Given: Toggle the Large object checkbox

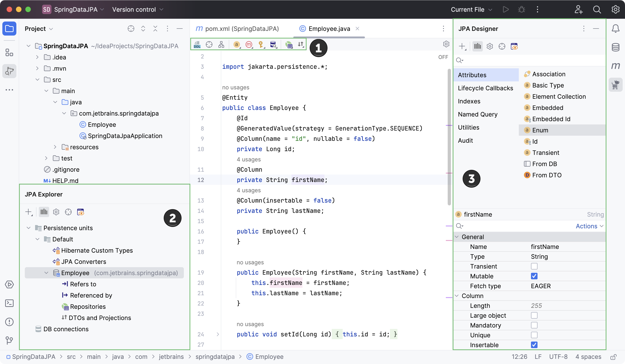Looking at the screenshot, I should 534,315.
